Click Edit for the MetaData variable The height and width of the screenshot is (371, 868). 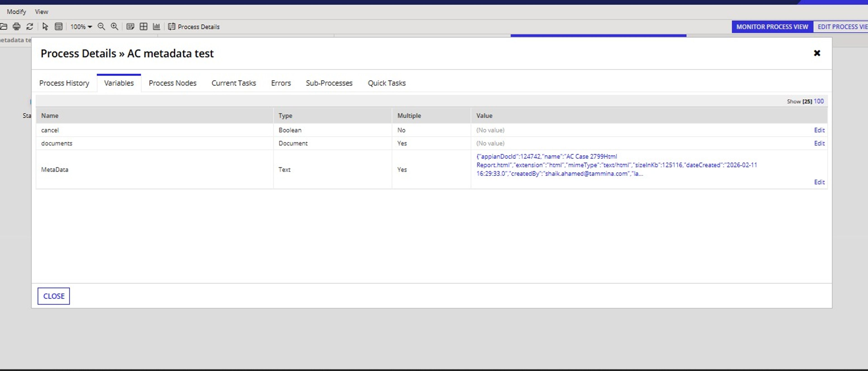[x=819, y=182]
